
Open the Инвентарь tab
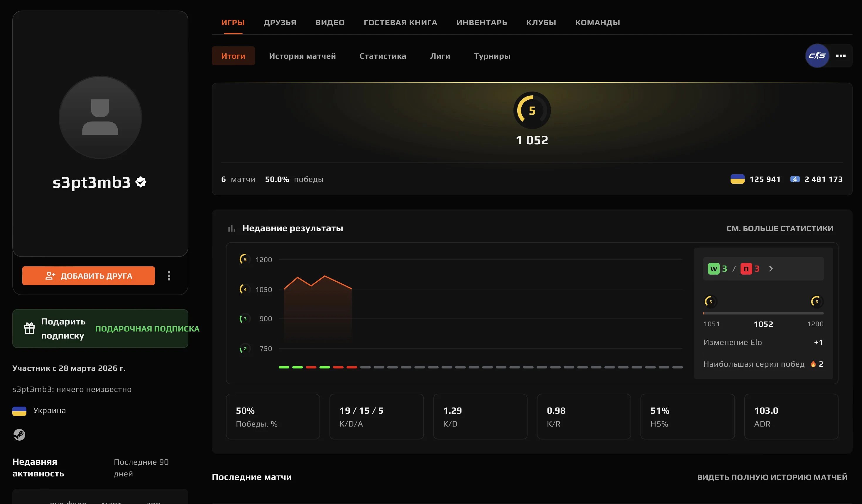point(481,23)
